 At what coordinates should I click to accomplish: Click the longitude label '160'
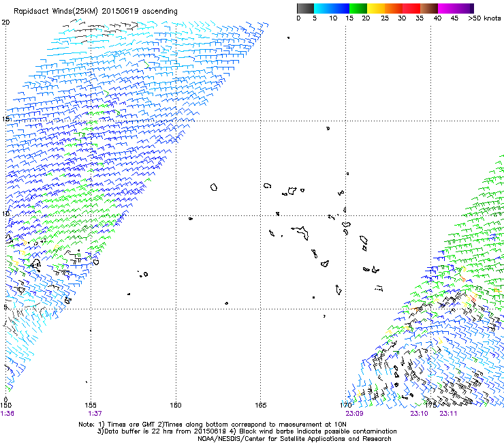click(176, 405)
